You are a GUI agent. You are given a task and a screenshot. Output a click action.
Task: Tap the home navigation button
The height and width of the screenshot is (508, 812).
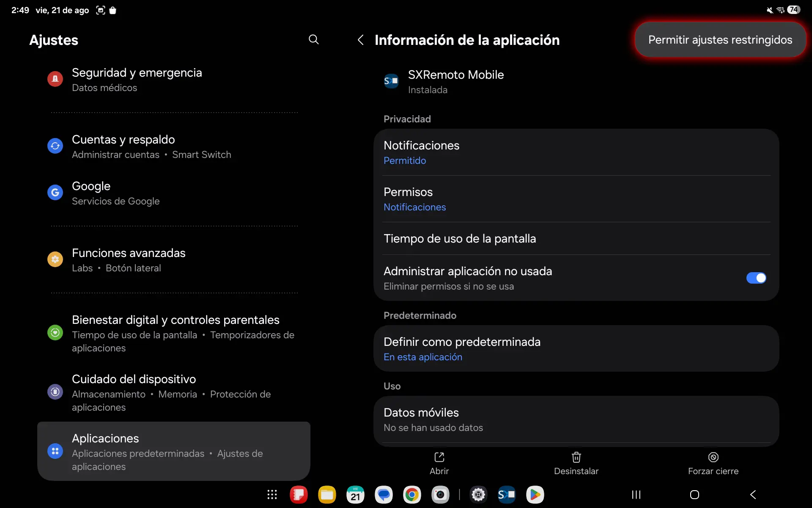(x=694, y=494)
